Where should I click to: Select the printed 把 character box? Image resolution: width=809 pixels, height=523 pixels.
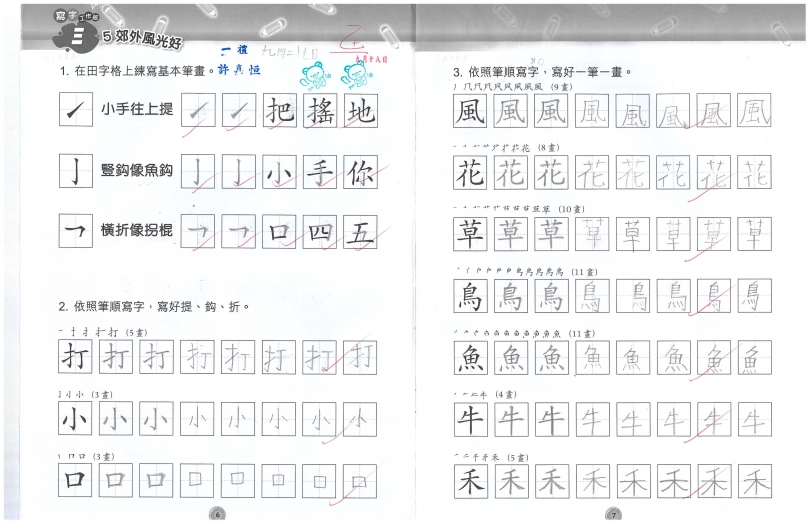pyautogui.click(x=280, y=113)
